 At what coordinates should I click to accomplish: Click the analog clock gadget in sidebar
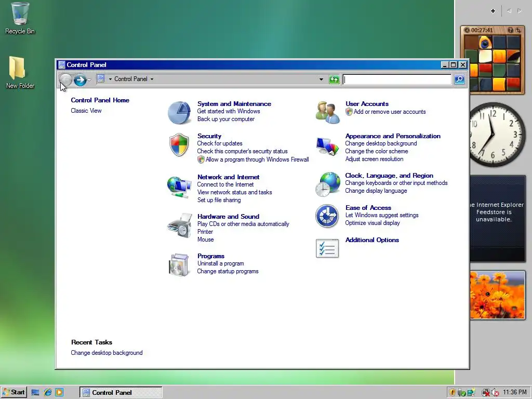pos(497,135)
